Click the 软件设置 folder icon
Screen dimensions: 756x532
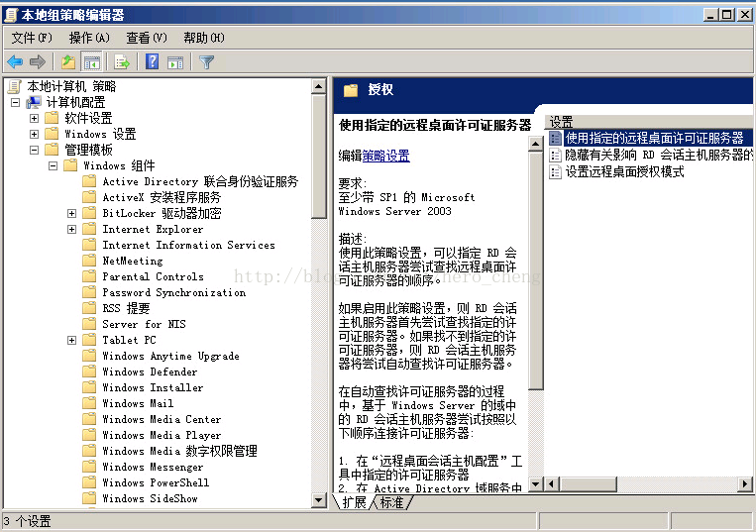[52, 118]
